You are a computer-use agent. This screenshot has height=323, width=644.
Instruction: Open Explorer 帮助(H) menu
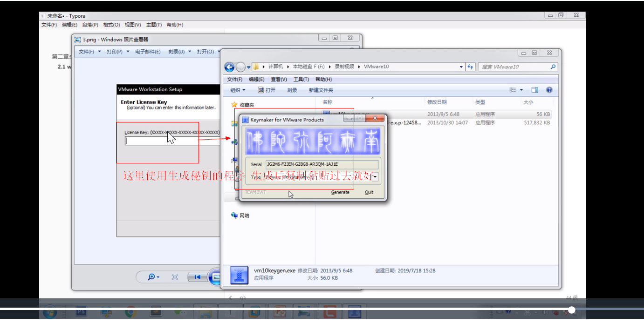click(x=323, y=79)
